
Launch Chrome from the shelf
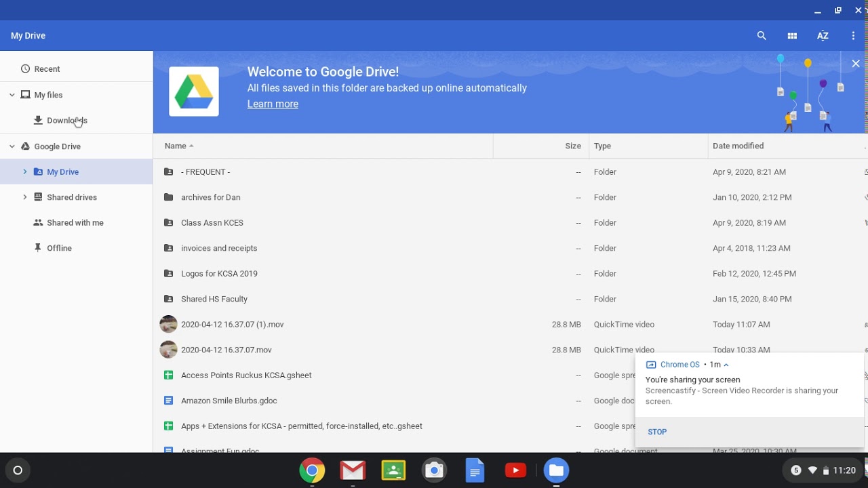coord(312,470)
